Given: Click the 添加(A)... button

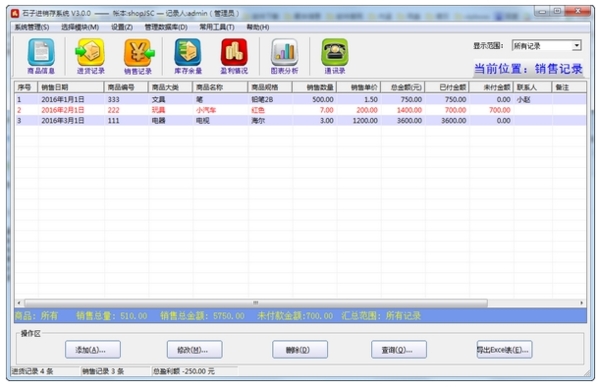Looking at the screenshot, I should [x=93, y=349].
